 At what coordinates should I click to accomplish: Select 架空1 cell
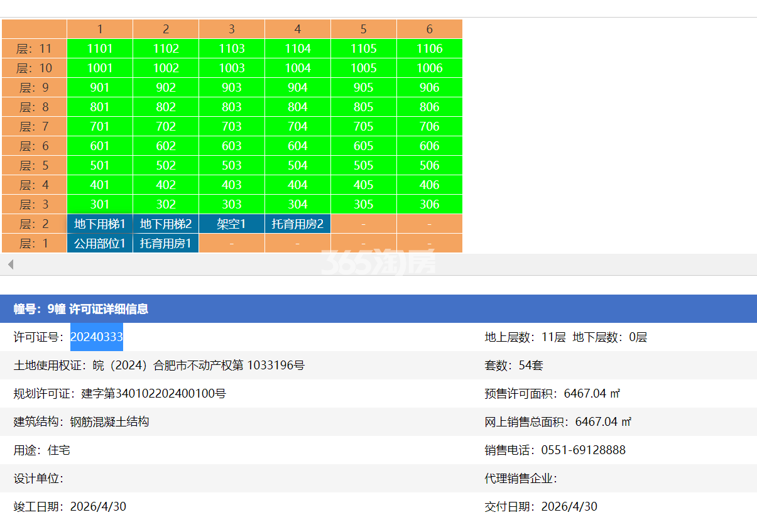232,224
